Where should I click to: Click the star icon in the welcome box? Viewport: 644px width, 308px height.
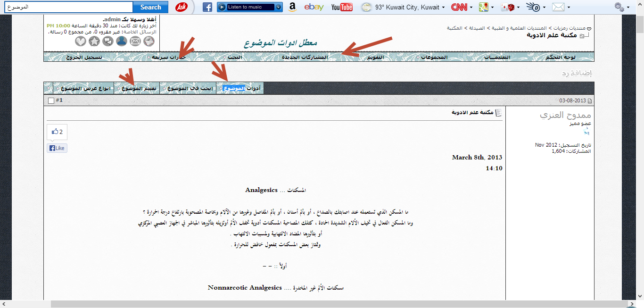(94, 42)
